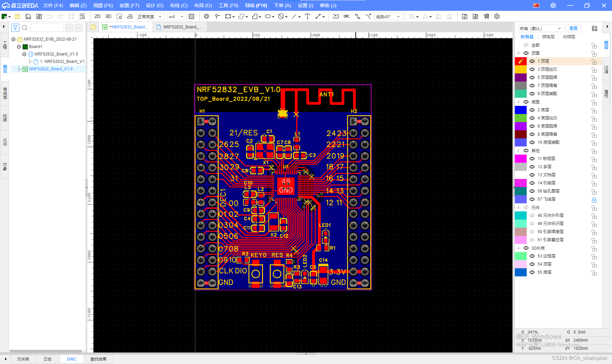Screen dimensions: 612x364
Task: Toggle visibility of 全部 layers
Action: (x=526, y=45)
